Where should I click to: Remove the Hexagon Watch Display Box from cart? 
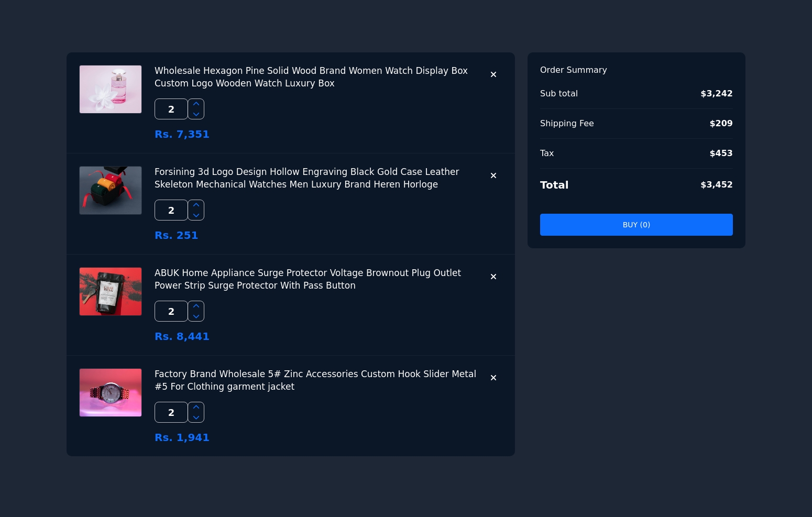(x=493, y=74)
